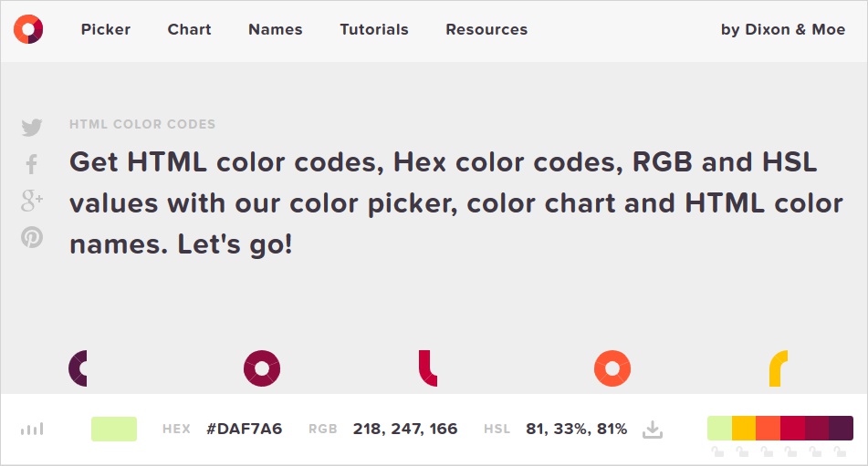Open the Names navigation item
Screen dimensions: 868x466
pos(275,29)
